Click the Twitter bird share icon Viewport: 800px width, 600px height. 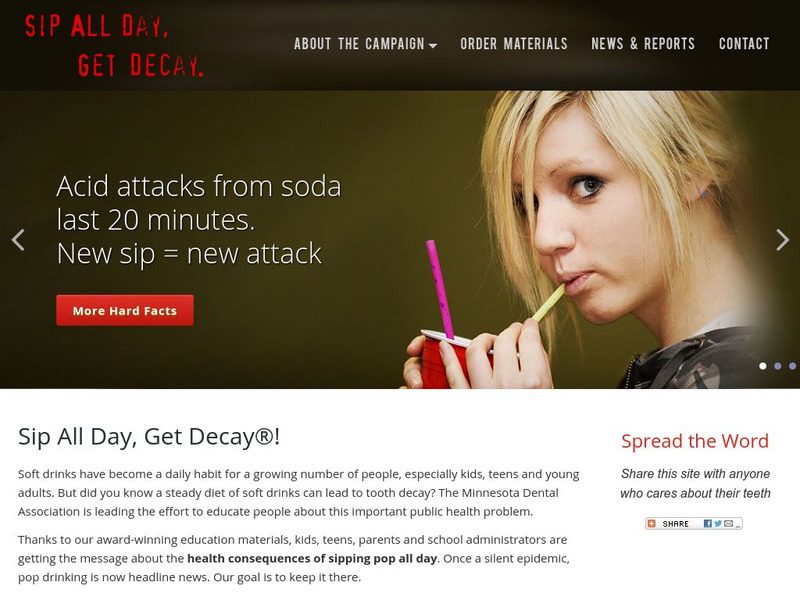[718, 523]
